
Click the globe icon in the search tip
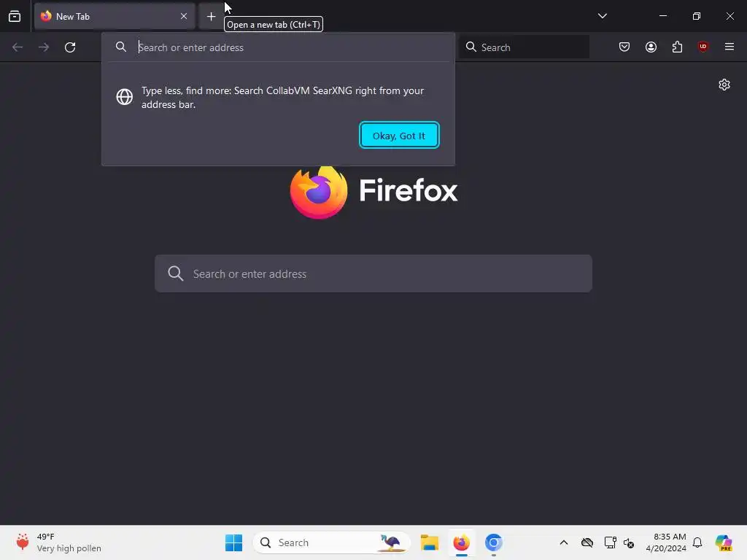124,97
